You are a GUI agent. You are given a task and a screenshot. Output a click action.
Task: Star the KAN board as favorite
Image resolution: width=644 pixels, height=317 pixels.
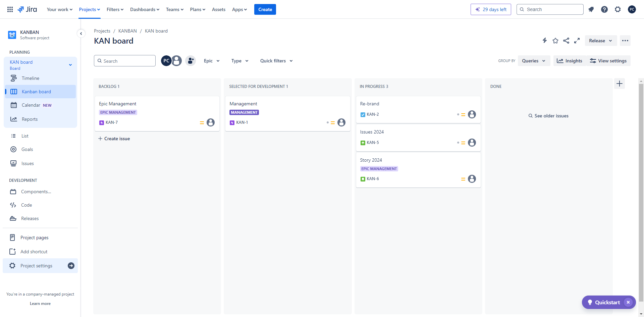click(555, 41)
